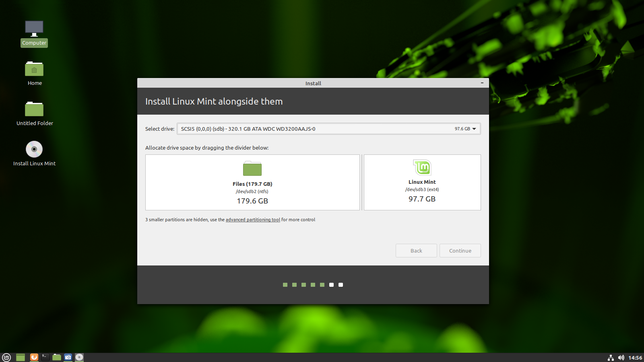Click the /dev/sdb3 (ext4) label

[422, 189]
